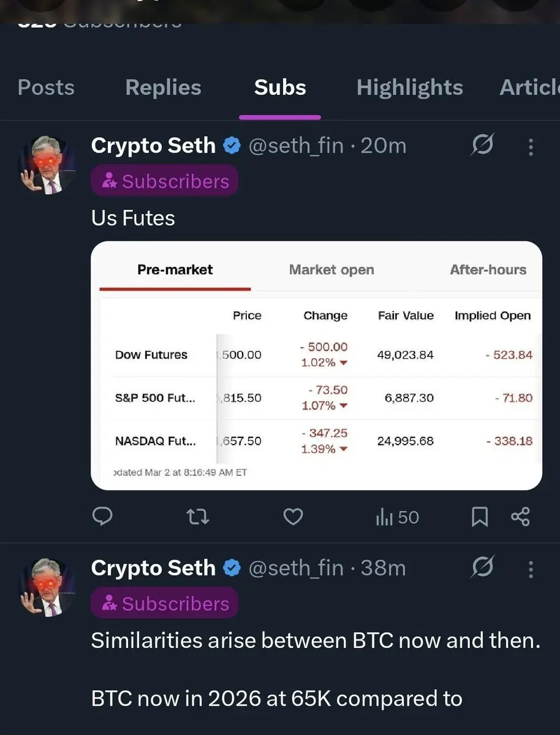
Task: Share the Us Futes post
Action: [520, 518]
